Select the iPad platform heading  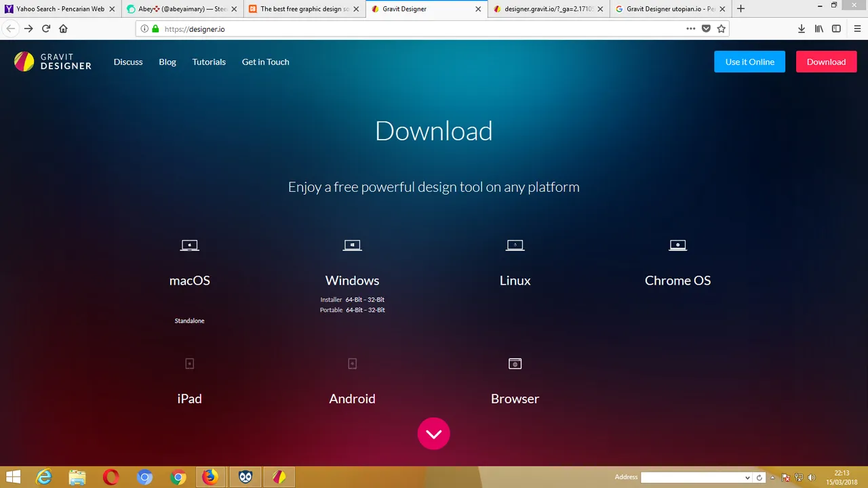click(x=189, y=399)
